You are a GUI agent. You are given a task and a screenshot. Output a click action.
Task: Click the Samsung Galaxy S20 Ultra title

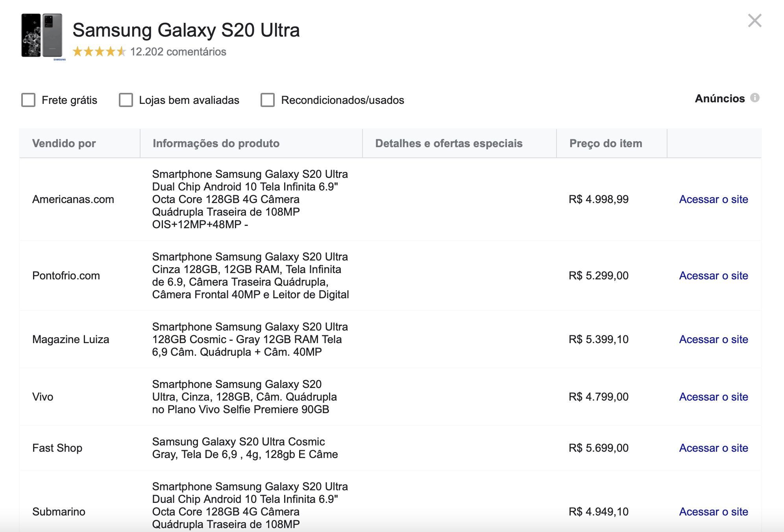coord(186,30)
